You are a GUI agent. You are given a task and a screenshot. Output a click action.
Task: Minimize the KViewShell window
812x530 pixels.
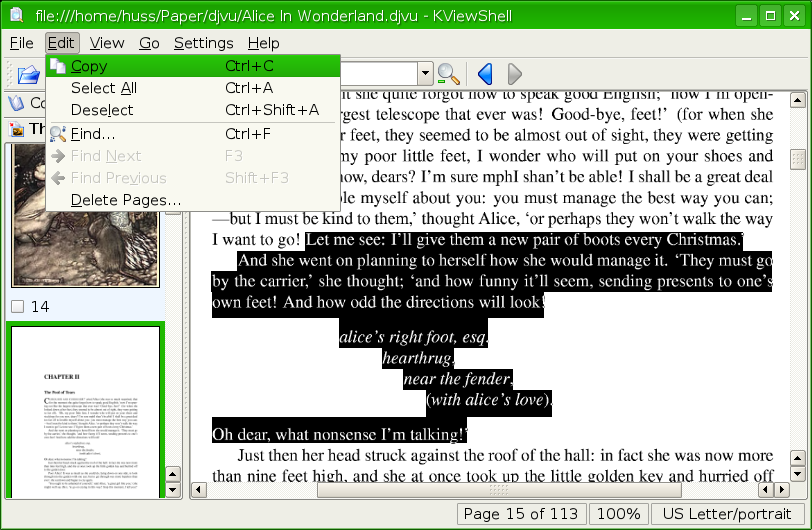pyautogui.click(x=746, y=16)
